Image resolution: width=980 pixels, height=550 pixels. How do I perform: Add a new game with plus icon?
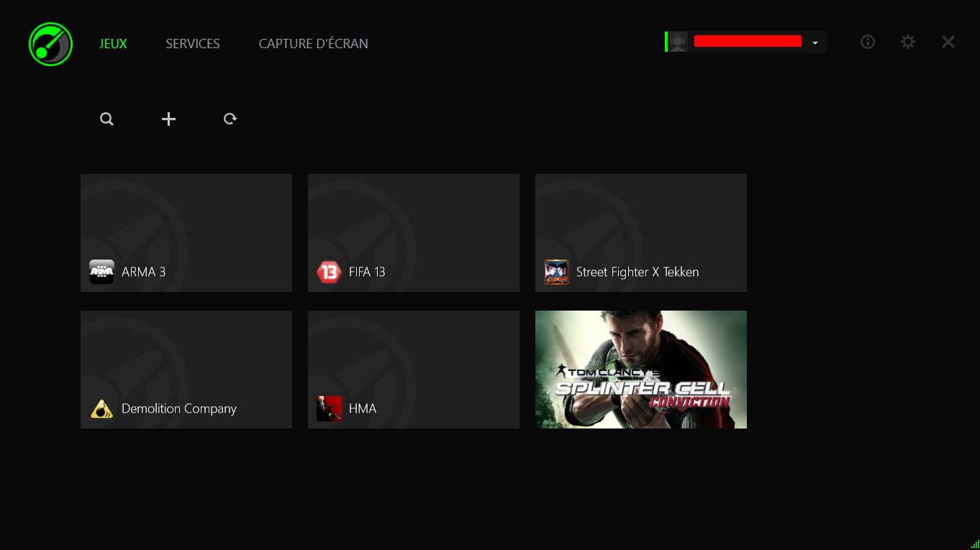(168, 119)
